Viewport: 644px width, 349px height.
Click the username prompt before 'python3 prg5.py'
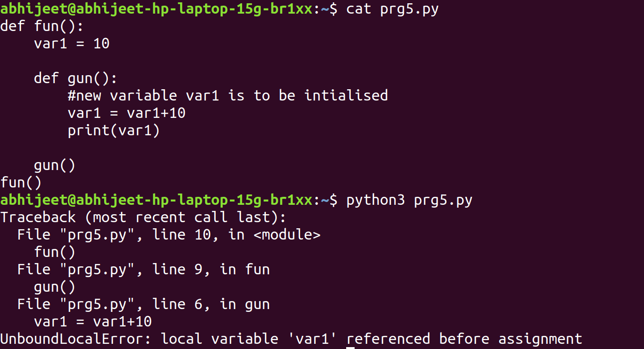click(156, 200)
